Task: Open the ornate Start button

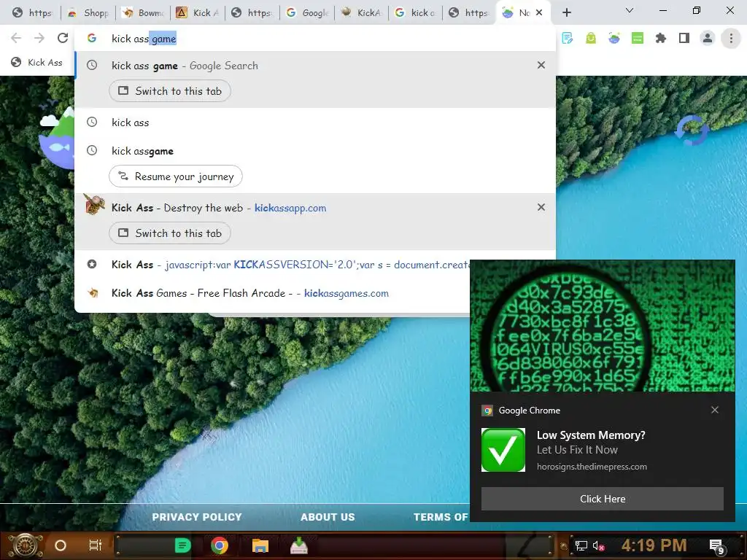Action: point(24,545)
